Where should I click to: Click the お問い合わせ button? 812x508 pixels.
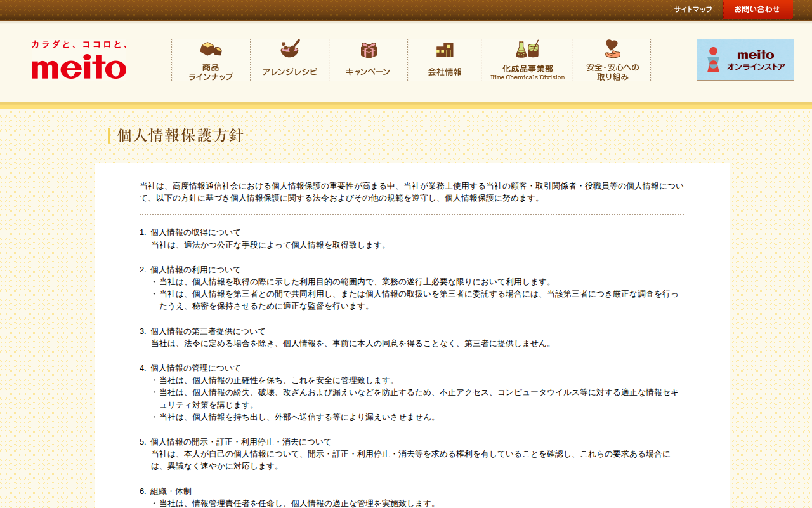click(757, 10)
